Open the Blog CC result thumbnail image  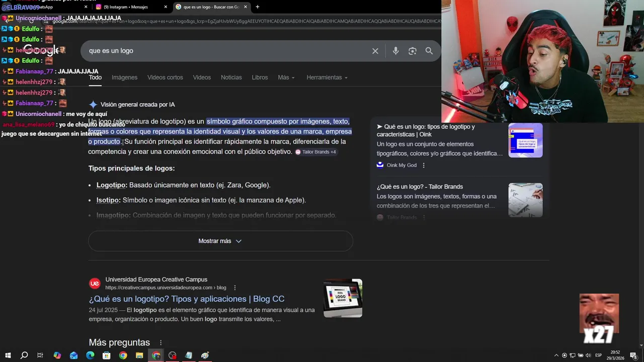point(343,298)
